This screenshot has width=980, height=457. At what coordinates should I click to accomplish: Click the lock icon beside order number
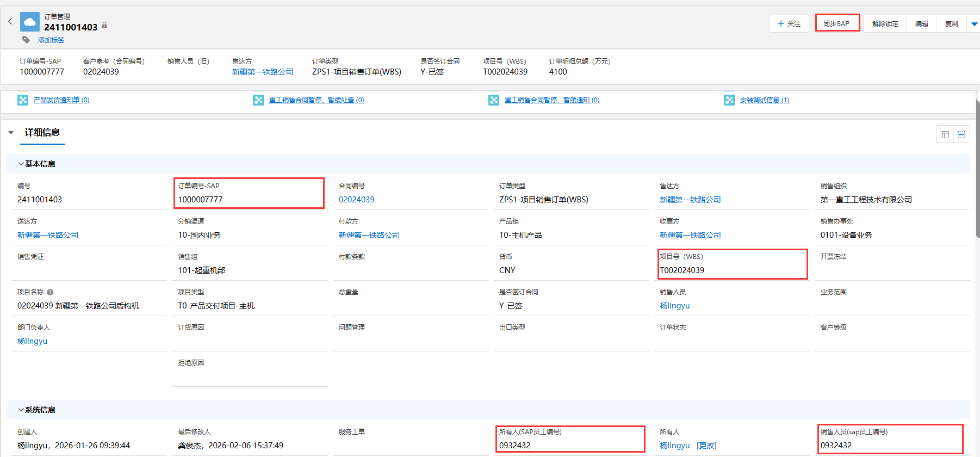[x=104, y=26]
